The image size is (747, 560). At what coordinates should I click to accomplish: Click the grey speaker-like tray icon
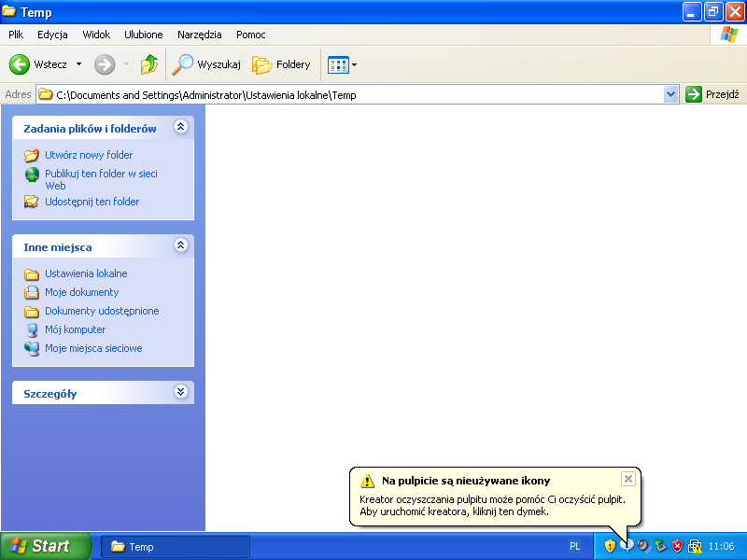643,546
